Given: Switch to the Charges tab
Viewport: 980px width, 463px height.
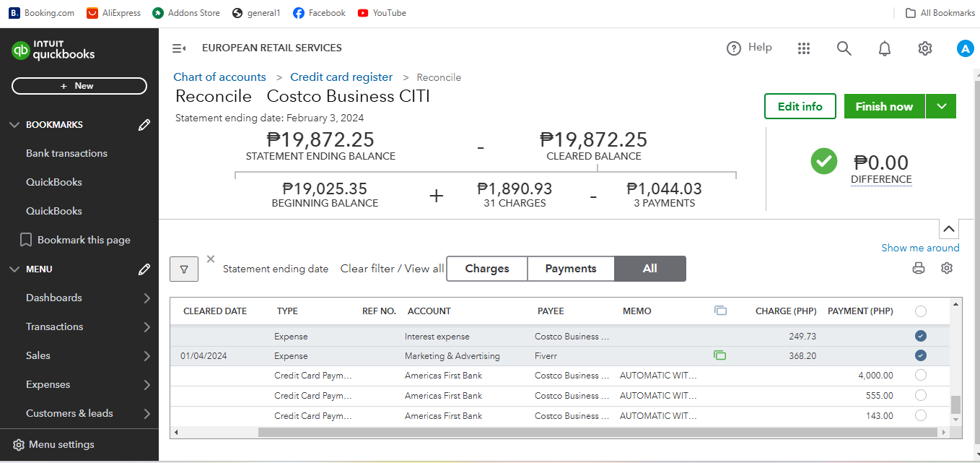Looking at the screenshot, I should 487,269.
